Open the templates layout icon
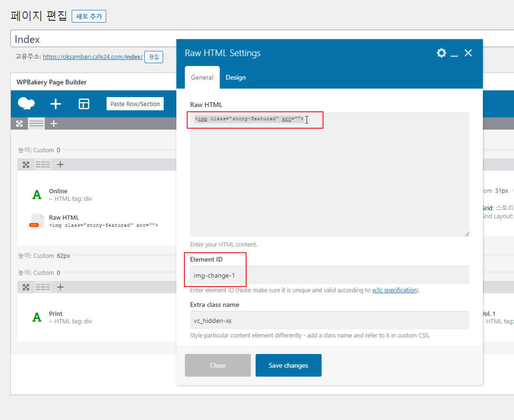The height and width of the screenshot is (420, 514). point(84,104)
